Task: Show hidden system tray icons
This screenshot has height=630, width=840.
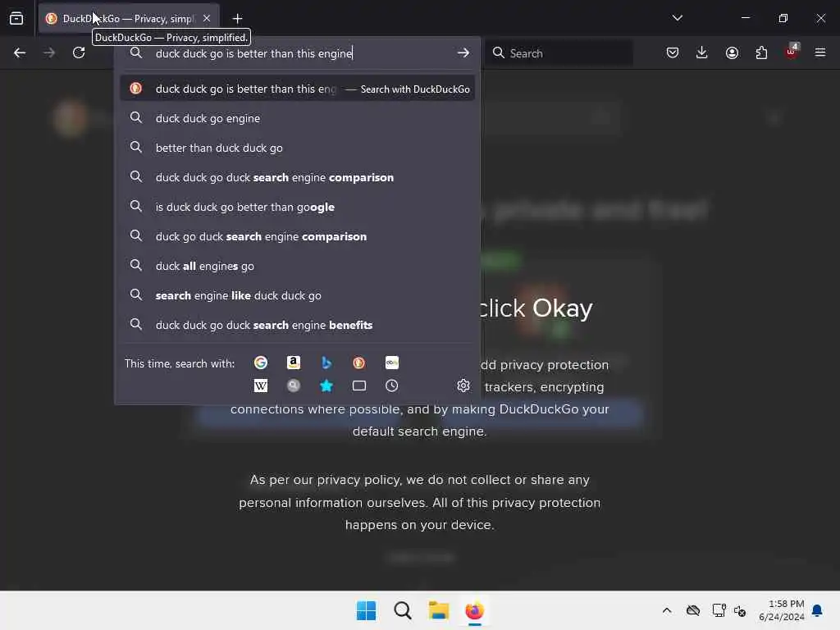Action: pyautogui.click(x=666, y=610)
